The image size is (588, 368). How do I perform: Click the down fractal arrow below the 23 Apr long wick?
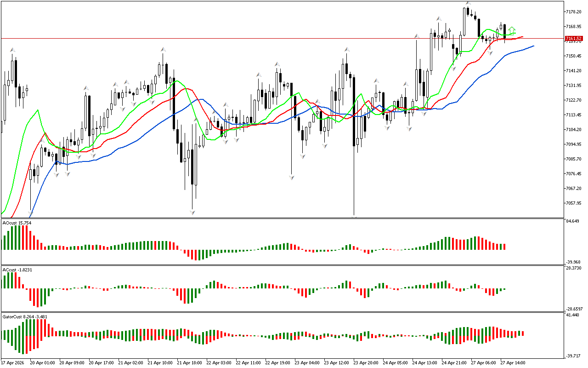[354, 216]
